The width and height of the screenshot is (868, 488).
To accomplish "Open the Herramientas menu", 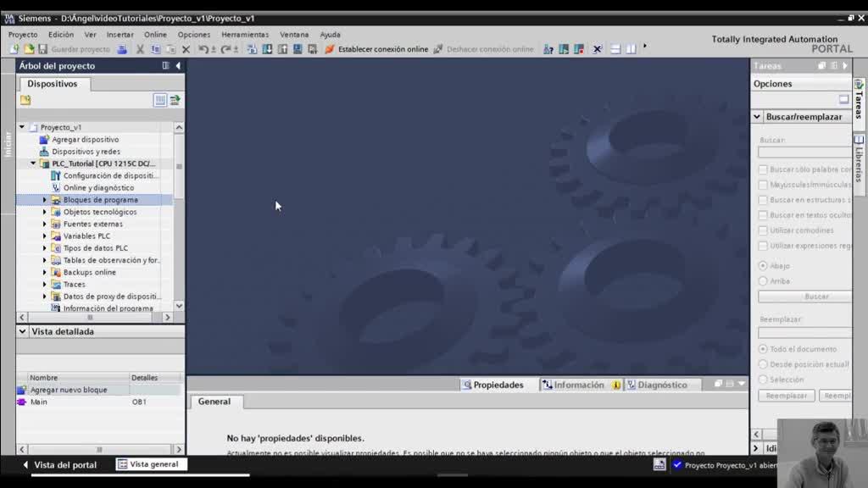I will pos(245,34).
